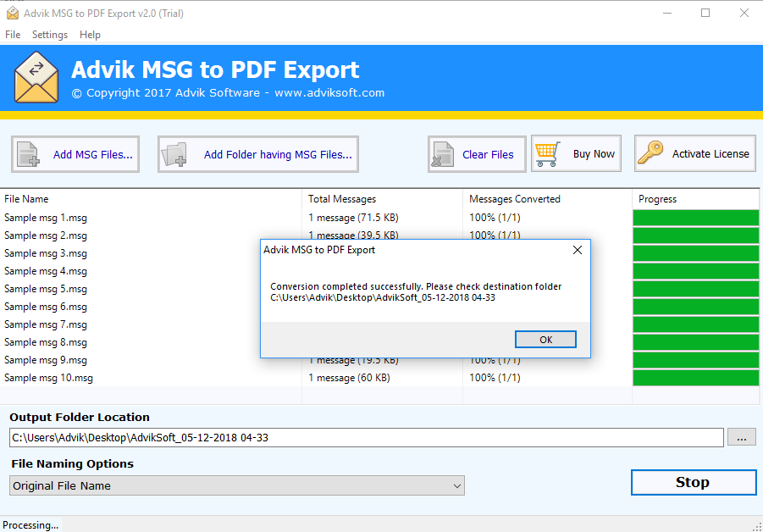This screenshot has height=532, width=763.
Task: Sort by Messages Converted column header
Action: point(547,199)
